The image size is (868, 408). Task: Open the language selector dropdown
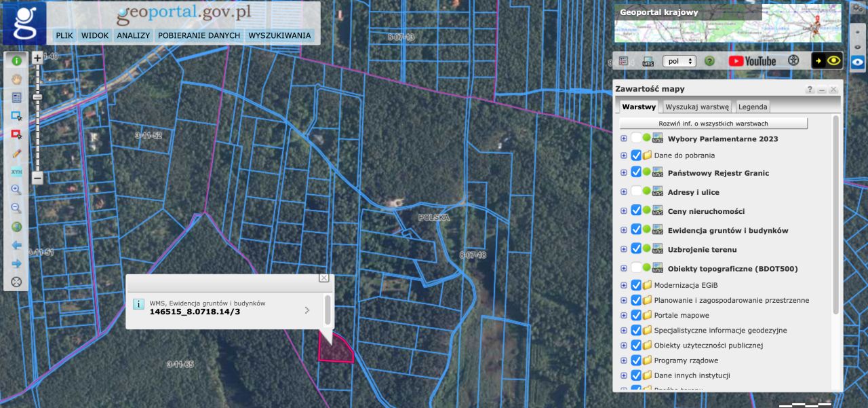tap(679, 61)
